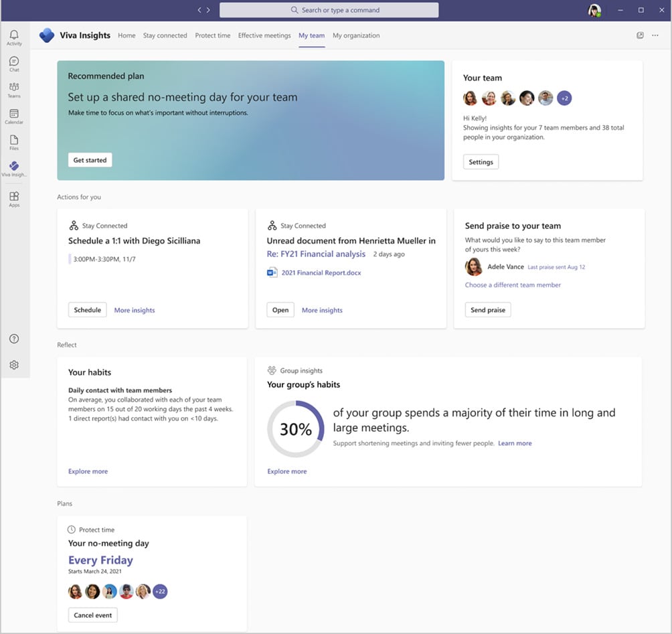Click the first avatar under Every Friday

click(x=75, y=592)
